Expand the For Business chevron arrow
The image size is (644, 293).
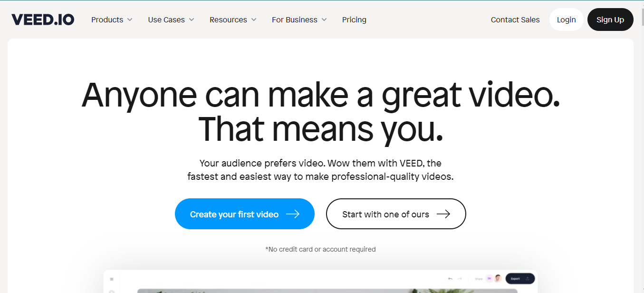324,20
